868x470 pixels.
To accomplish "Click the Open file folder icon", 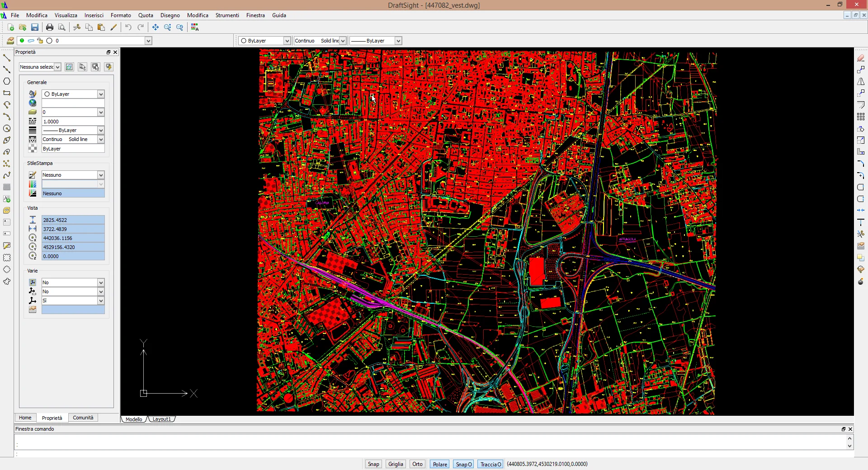I will 23,28.
